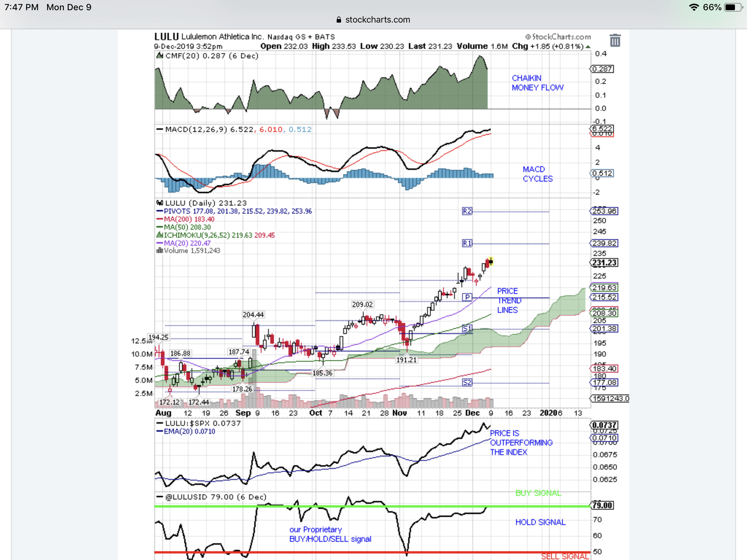
Task: Tap the MA(50) 208.30 legend
Action: click(x=183, y=227)
